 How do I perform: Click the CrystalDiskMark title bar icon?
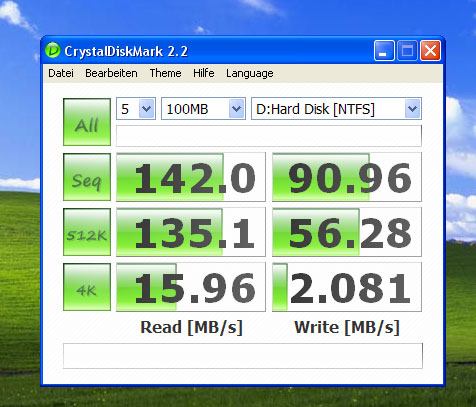[52, 51]
